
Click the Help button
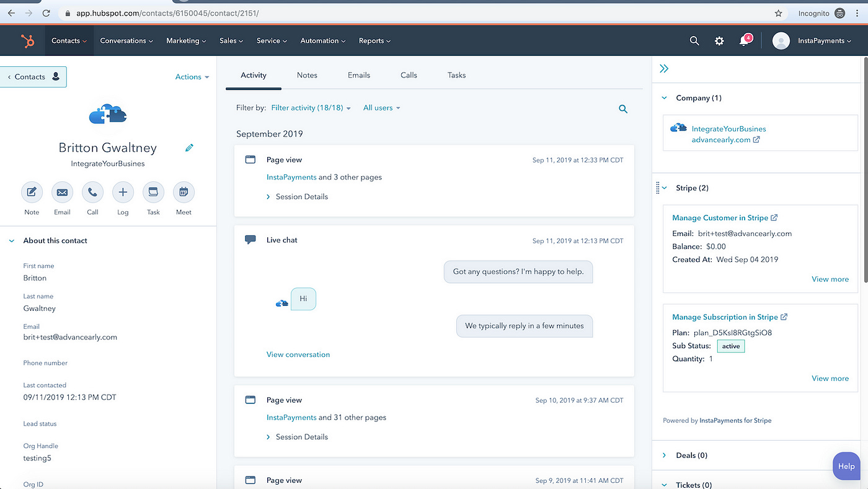click(846, 466)
